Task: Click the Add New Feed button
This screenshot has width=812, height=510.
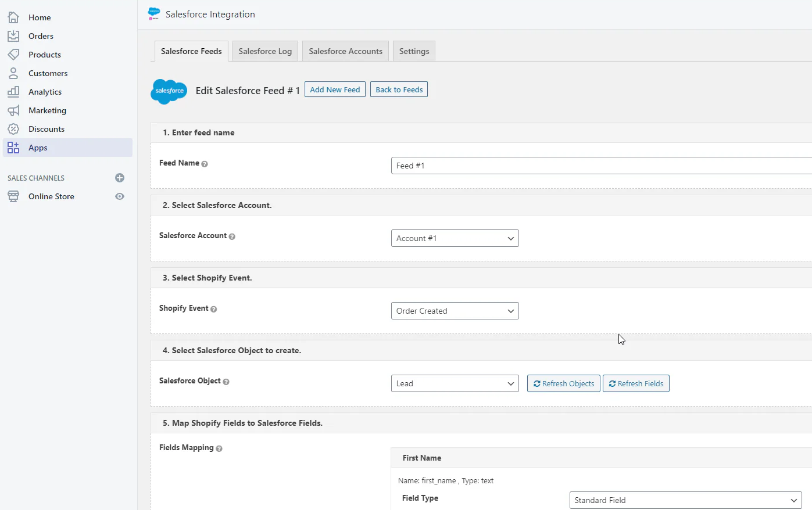Action: click(335, 89)
